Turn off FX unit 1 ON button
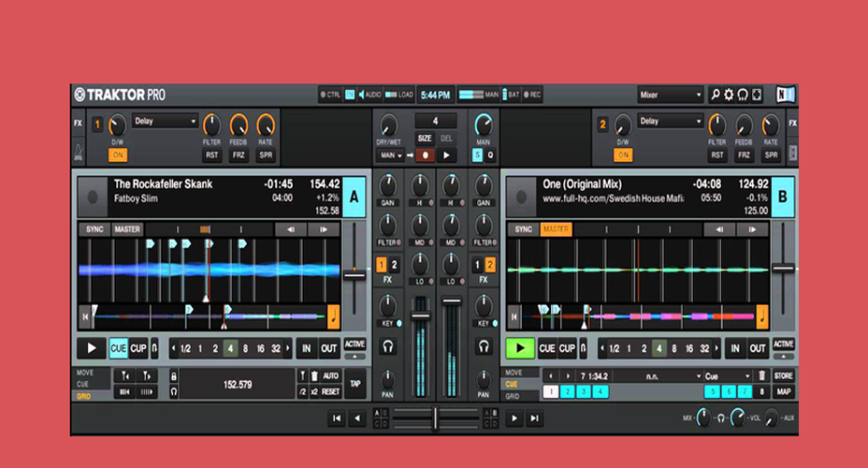The image size is (868, 468). coord(117,155)
